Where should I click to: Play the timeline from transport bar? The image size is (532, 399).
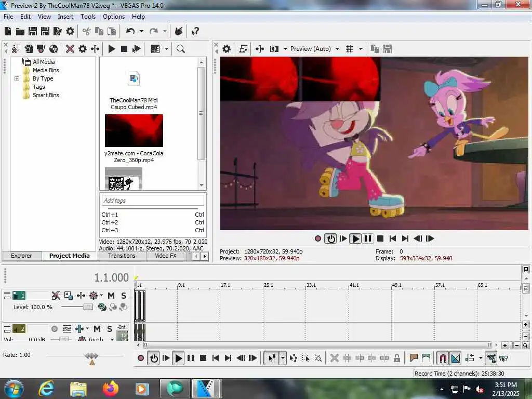coord(178,358)
